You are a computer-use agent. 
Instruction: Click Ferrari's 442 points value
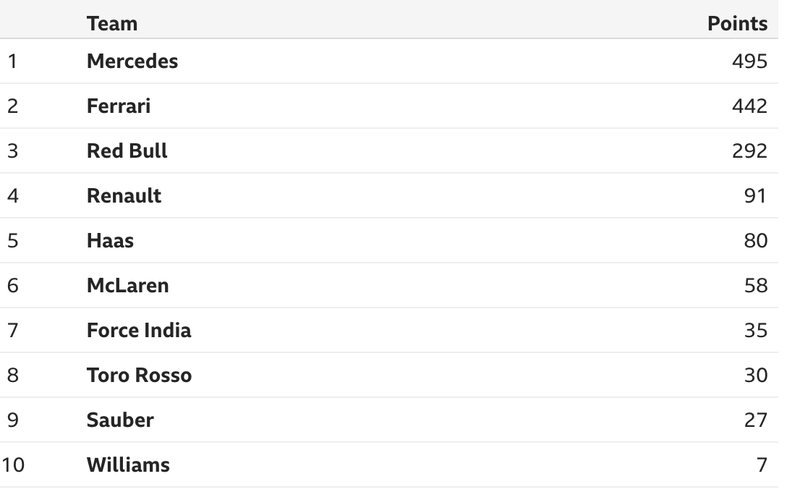[x=749, y=106]
